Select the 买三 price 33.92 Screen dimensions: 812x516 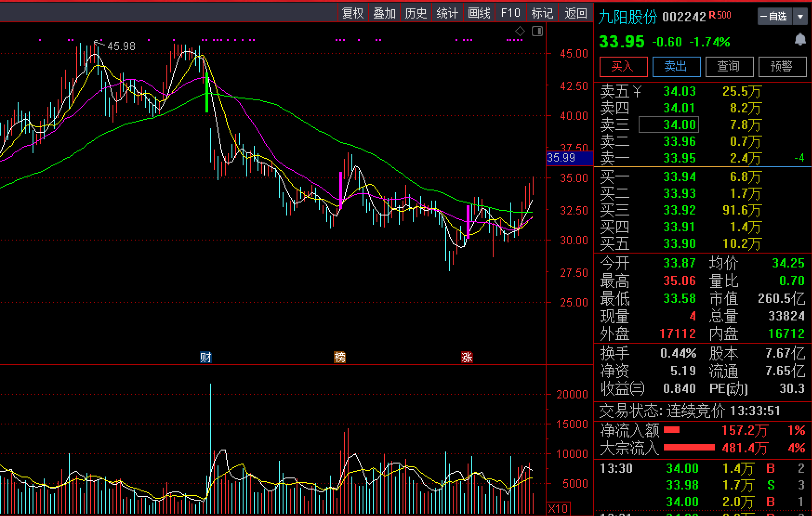point(680,210)
